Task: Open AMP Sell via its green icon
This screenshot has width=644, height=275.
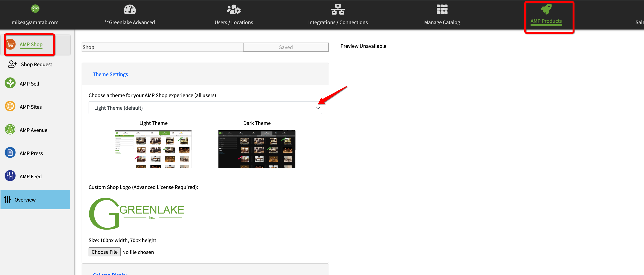Action: (10, 83)
